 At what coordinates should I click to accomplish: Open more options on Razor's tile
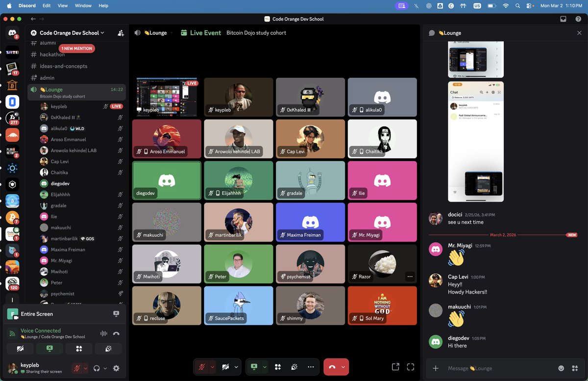(410, 277)
